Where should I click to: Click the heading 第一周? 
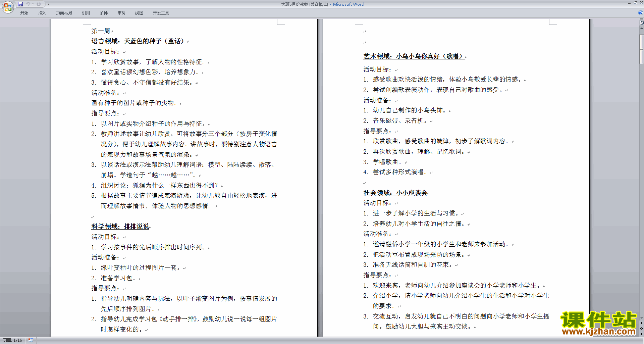point(101,31)
